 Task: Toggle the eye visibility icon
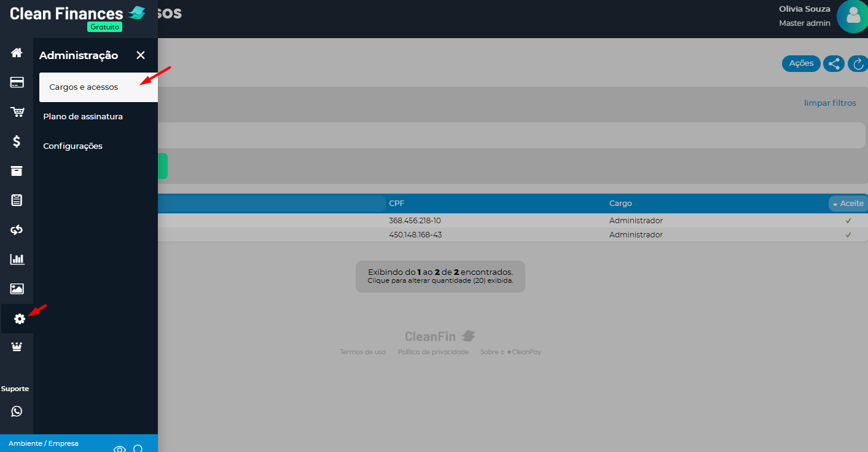click(x=120, y=449)
